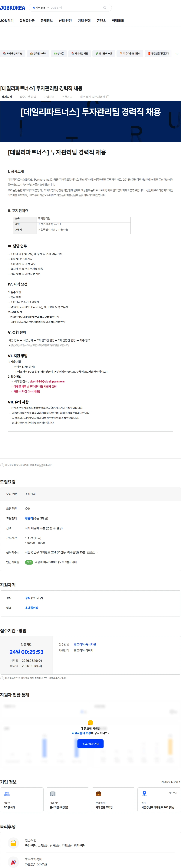This screenshot has width=181, height=868.
Task: Click the 산업(업종) briefcase icon
Action: 99,793
